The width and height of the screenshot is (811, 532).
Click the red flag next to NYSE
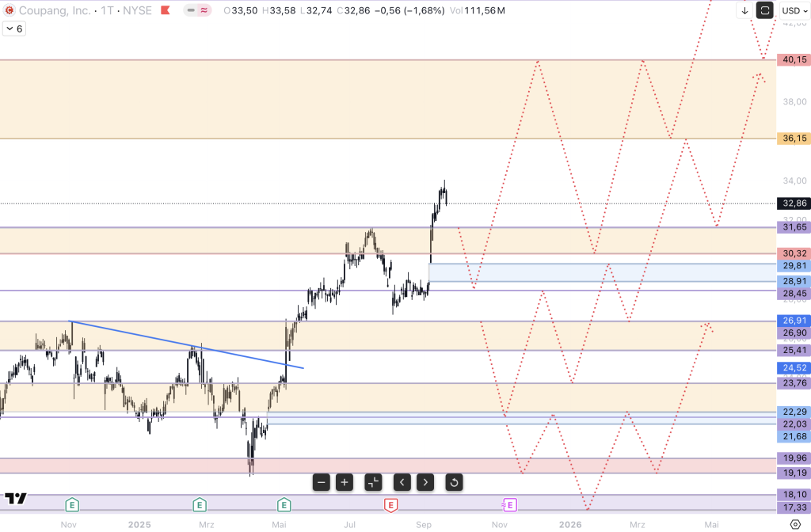[x=165, y=10]
